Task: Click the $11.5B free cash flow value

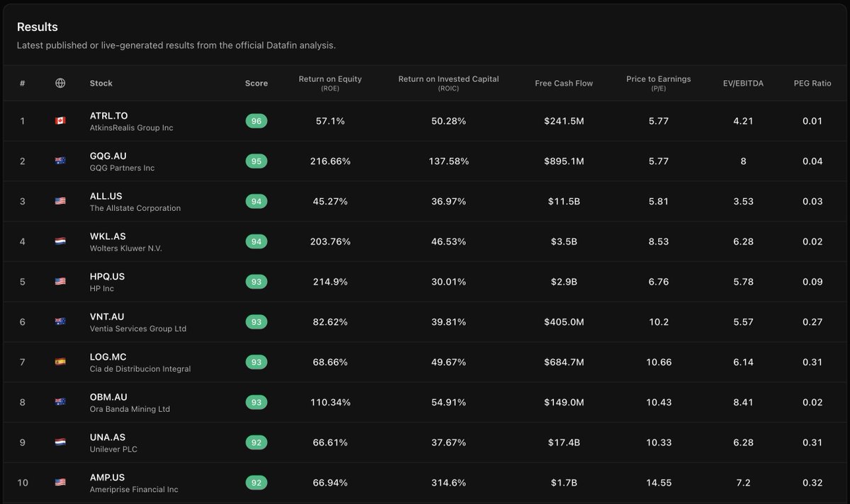Action: pyautogui.click(x=564, y=202)
